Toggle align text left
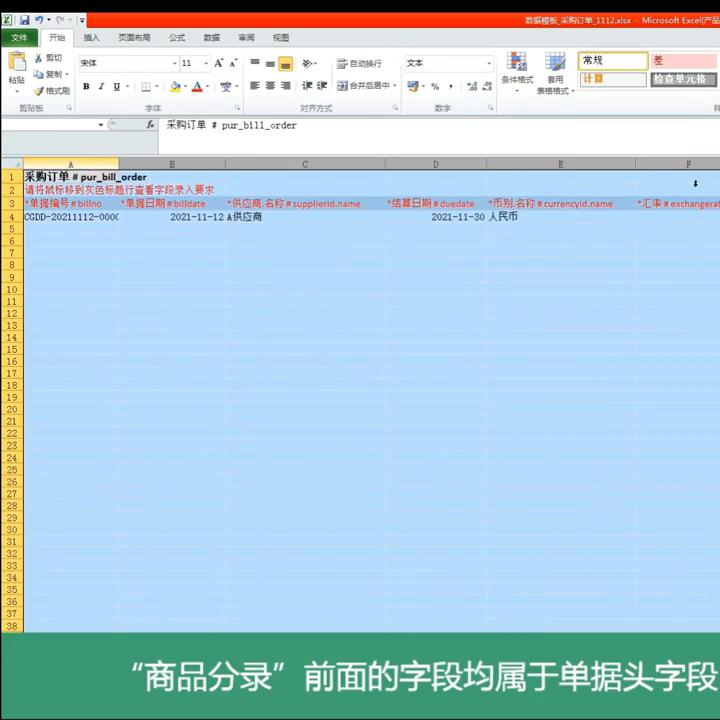Image resolution: width=720 pixels, height=720 pixels. pyautogui.click(x=255, y=85)
